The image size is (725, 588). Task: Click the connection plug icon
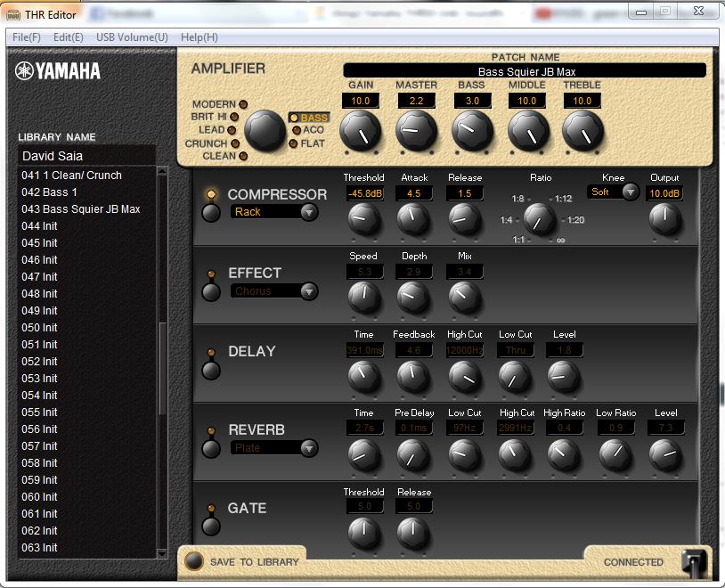coord(693,561)
